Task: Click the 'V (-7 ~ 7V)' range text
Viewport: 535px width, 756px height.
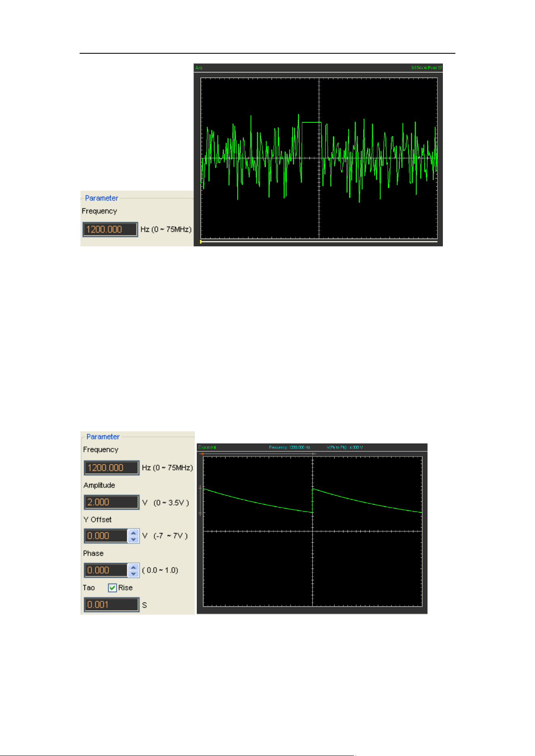Action: [165, 536]
